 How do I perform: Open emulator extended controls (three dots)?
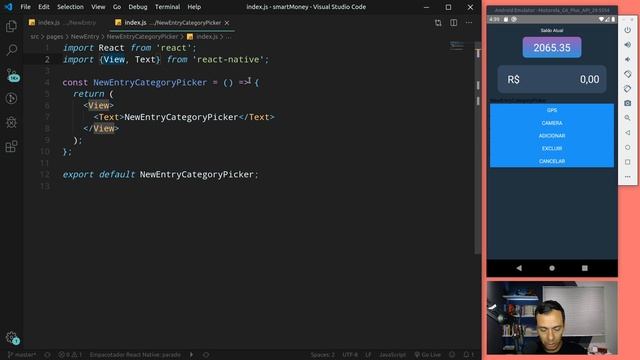[627, 177]
